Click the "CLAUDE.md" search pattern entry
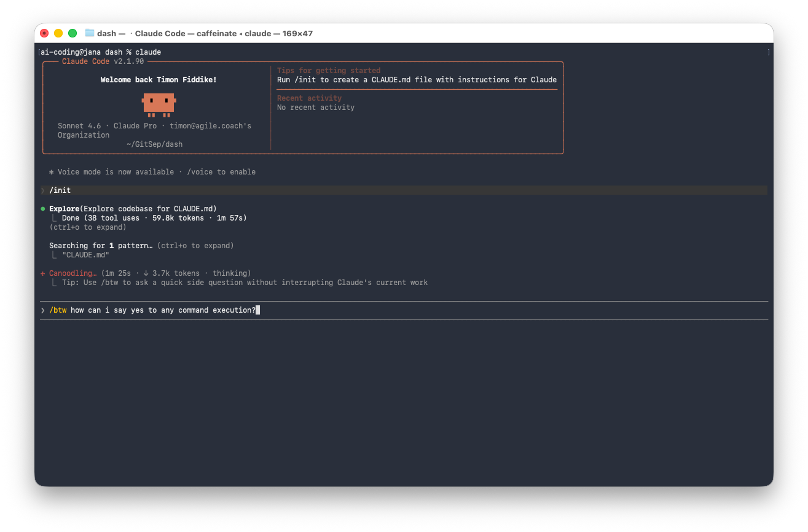The image size is (808, 532). (85, 255)
